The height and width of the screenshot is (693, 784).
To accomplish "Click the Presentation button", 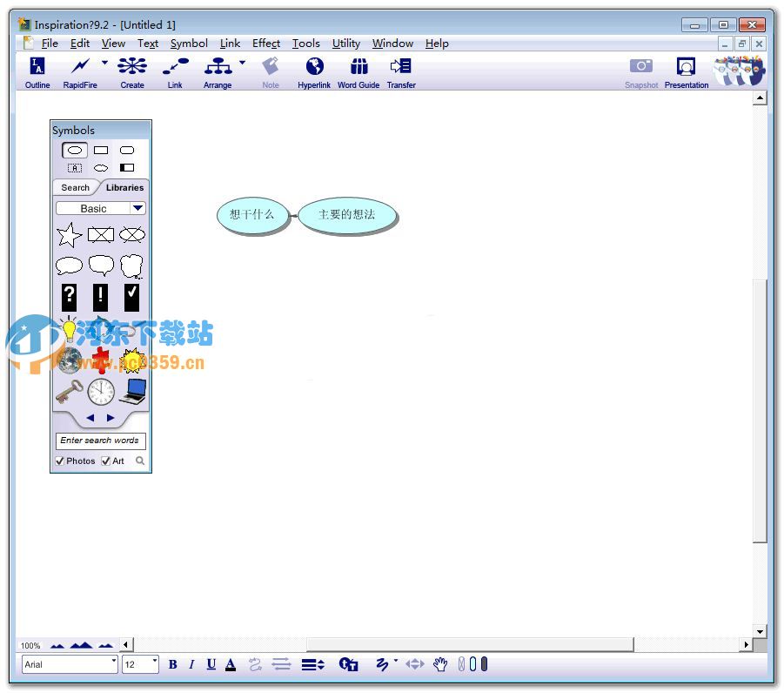I will (x=687, y=70).
